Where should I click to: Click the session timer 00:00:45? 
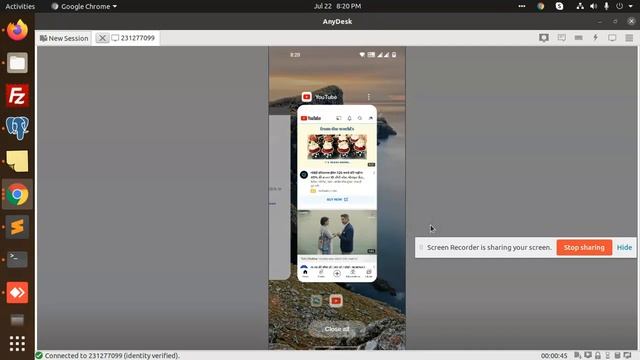[x=554, y=356]
